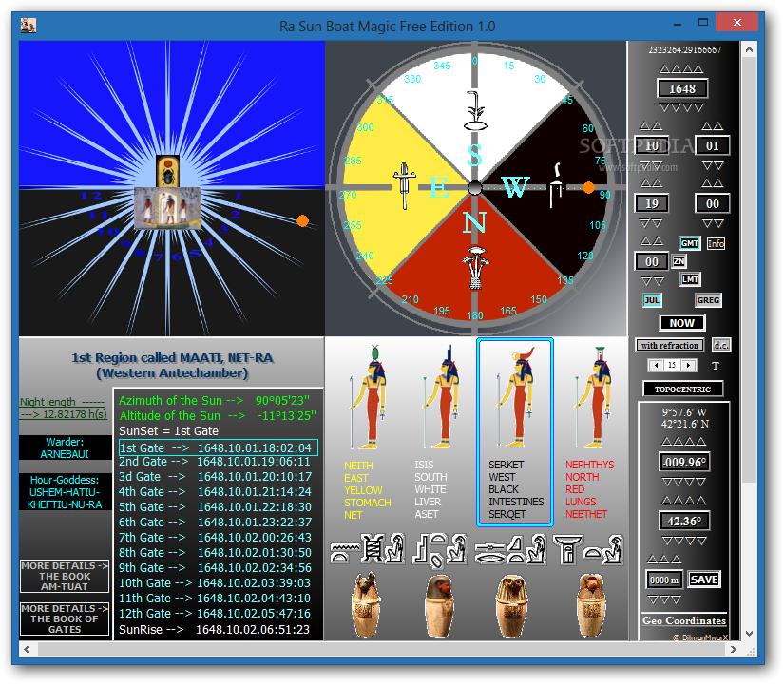Click the Ra sun boat picture

click(x=168, y=207)
